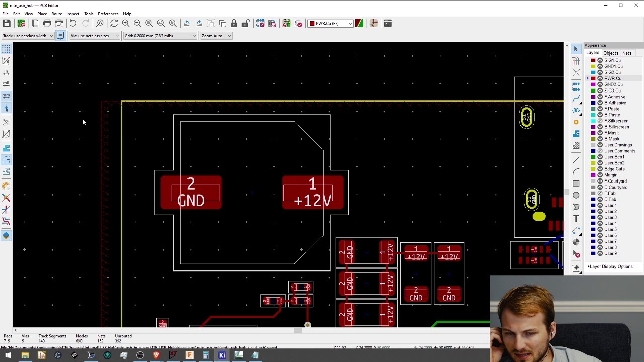644x362 pixels.
Task: Open the Inspect menu
Action: pos(73,14)
